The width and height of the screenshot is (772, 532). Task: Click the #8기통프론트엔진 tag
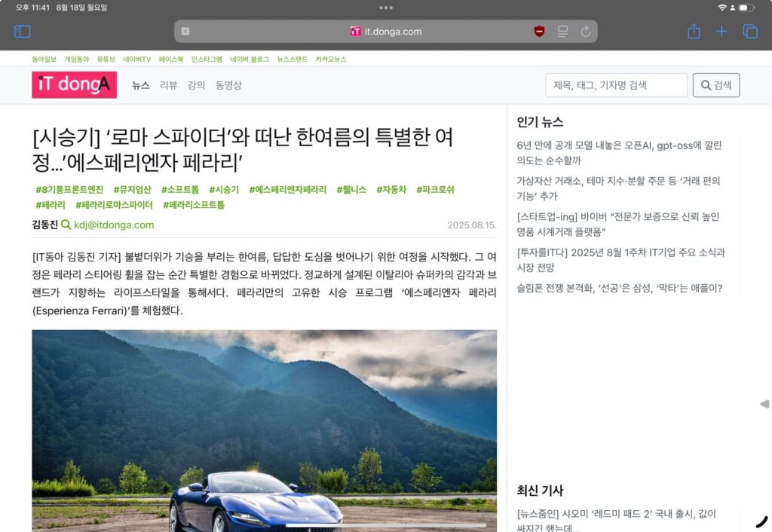pyautogui.click(x=69, y=189)
